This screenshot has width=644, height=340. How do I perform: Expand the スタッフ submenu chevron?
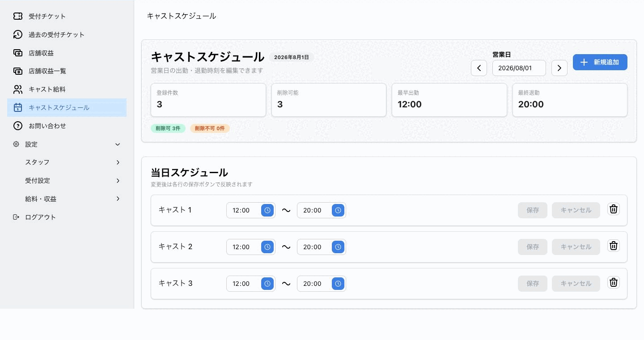point(118,162)
